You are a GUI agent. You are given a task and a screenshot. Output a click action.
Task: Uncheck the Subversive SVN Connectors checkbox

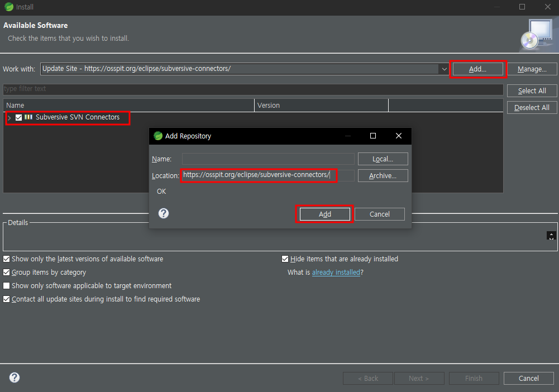[19, 117]
